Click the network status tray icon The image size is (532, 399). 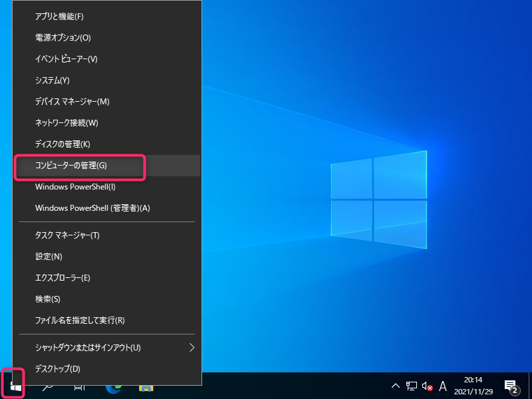point(411,386)
